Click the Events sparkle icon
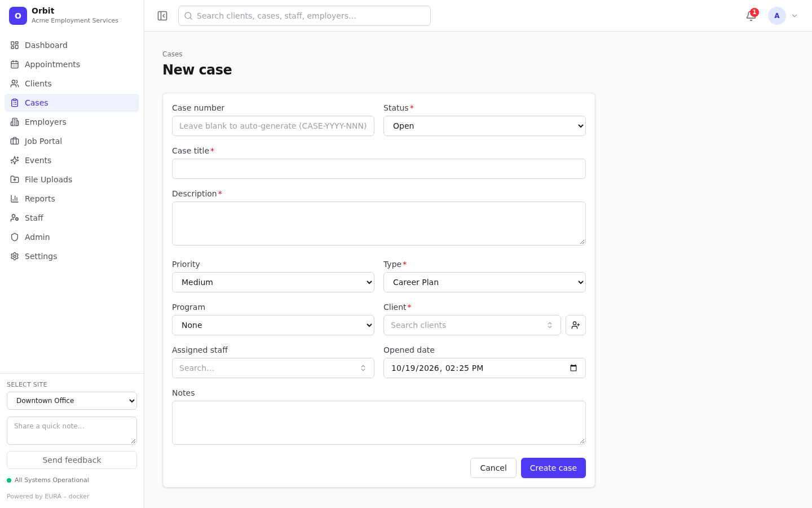The height and width of the screenshot is (508, 812). [15, 160]
